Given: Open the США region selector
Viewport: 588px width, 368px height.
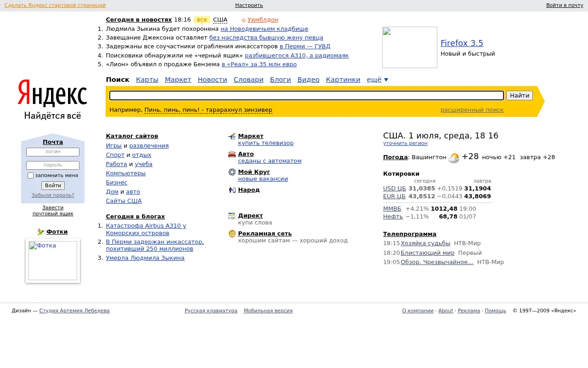Looking at the screenshot, I should click(220, 20).
